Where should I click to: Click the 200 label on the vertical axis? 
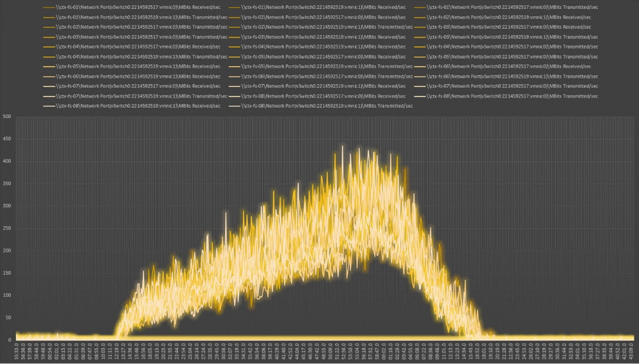pyautogui.click(x=7, y=251)
